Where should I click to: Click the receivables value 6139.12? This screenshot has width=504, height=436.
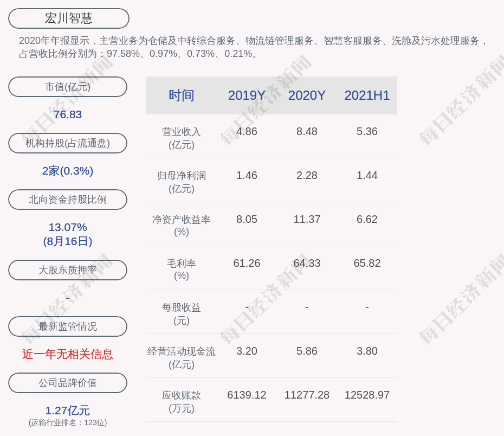[x=247, y=395]
